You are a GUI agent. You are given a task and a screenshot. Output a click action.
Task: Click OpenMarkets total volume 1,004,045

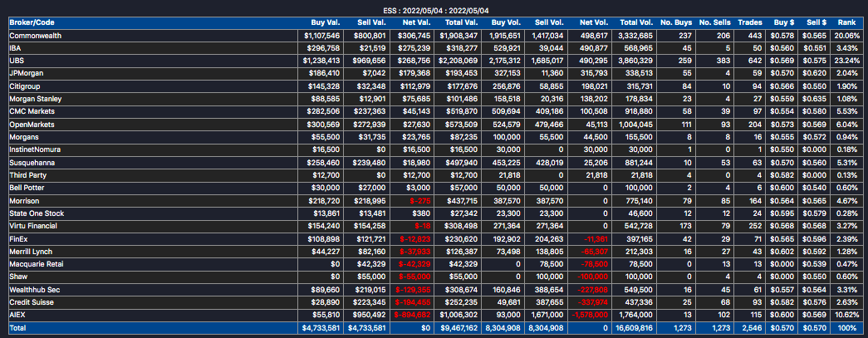636,125
